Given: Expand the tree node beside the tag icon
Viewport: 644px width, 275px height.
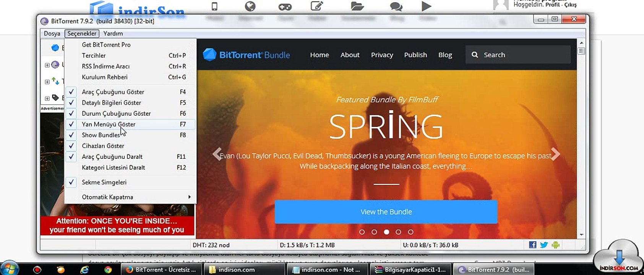Looking at the screenshot, I should 47,98.
